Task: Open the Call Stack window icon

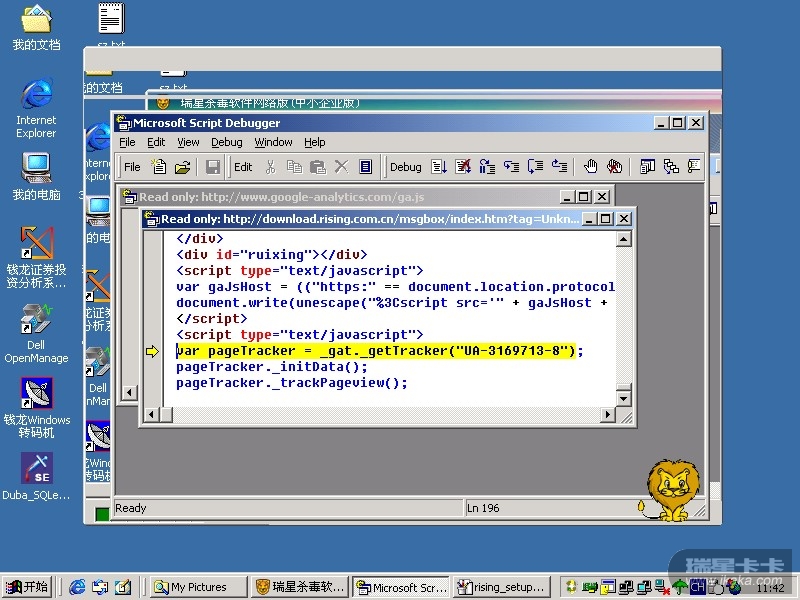Action: coord(671,166)
